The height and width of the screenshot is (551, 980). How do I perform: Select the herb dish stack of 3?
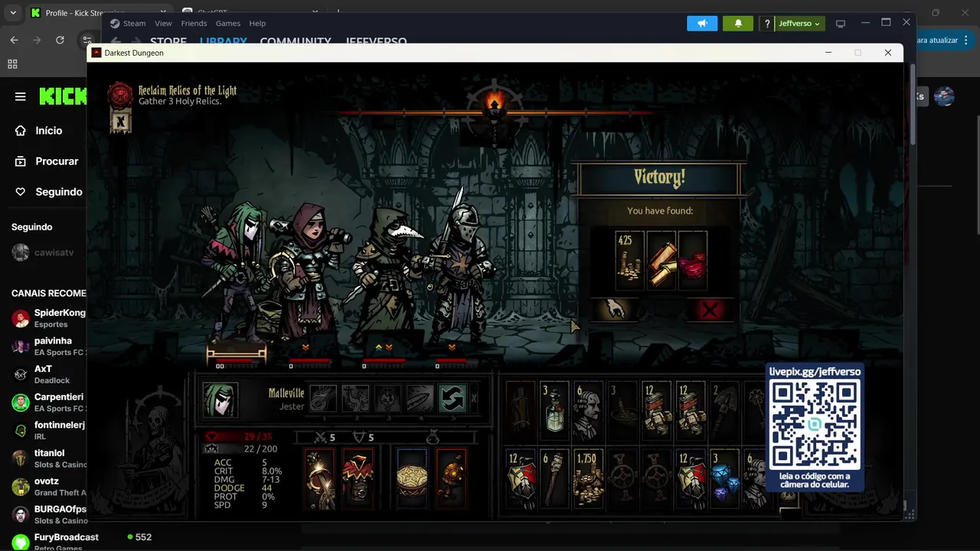622,412
